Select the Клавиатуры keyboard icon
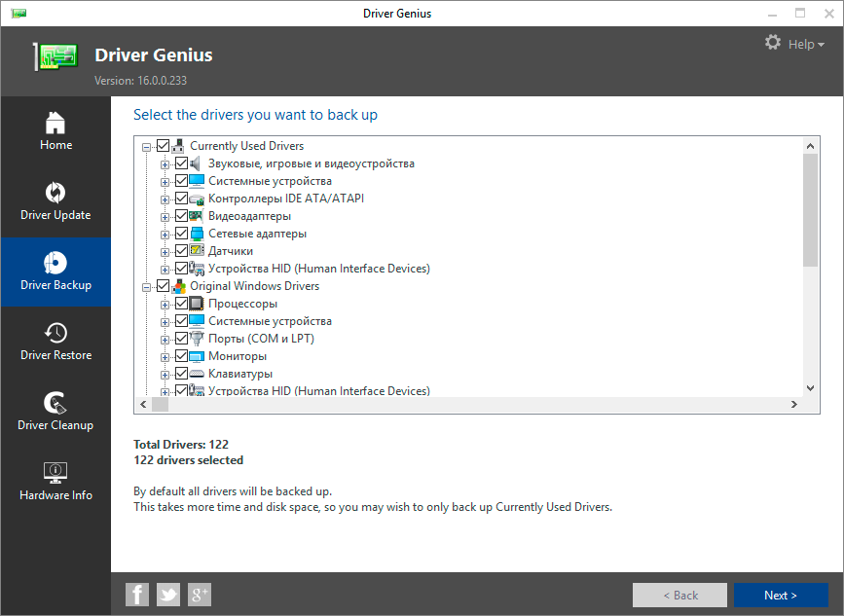Image resolution: width=844 pixels, height=616 pixels. [x=197, y=374]
